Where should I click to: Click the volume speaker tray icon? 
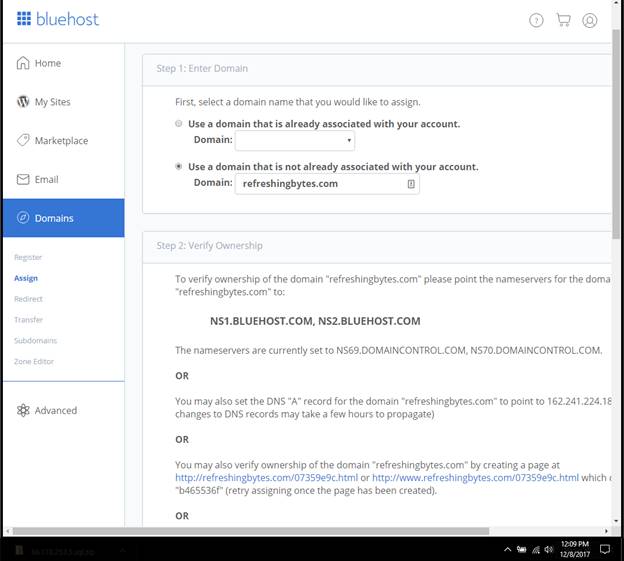[x=549, y=549]
